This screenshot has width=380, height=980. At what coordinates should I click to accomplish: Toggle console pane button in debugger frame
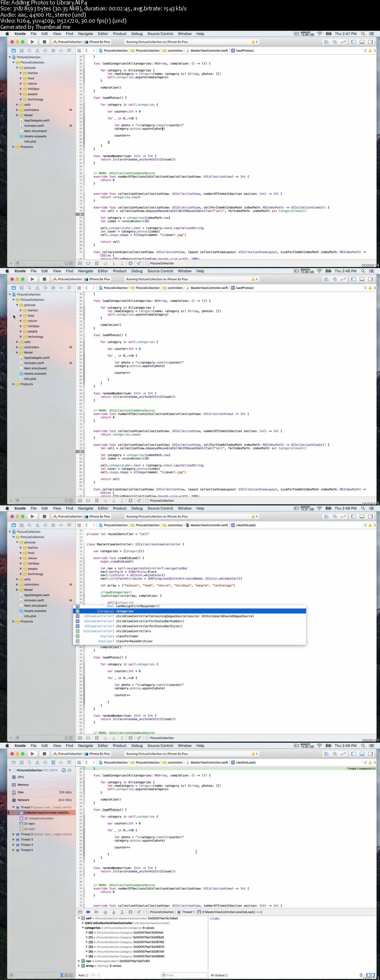tap(373, 975)
